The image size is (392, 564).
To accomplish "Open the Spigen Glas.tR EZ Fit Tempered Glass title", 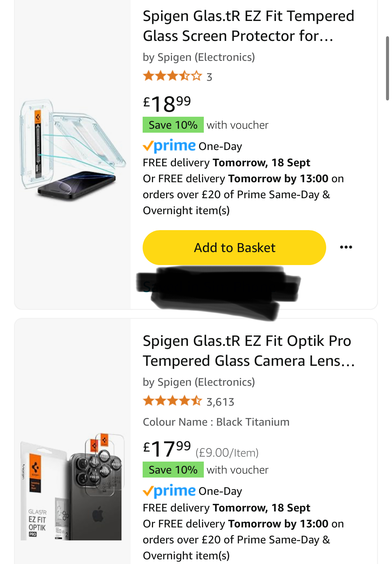I will click(x=248, y=26).
